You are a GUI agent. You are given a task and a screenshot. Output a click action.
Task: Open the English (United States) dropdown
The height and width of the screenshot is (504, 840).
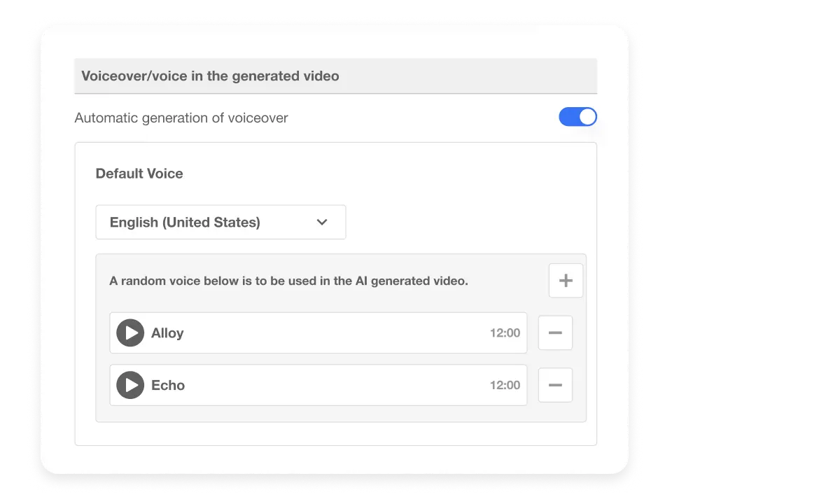[220, 222]
